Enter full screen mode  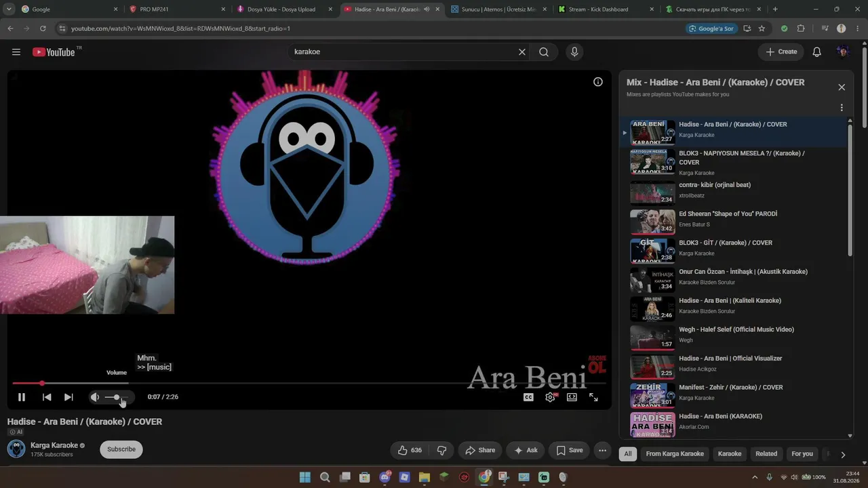coord(593,397)
